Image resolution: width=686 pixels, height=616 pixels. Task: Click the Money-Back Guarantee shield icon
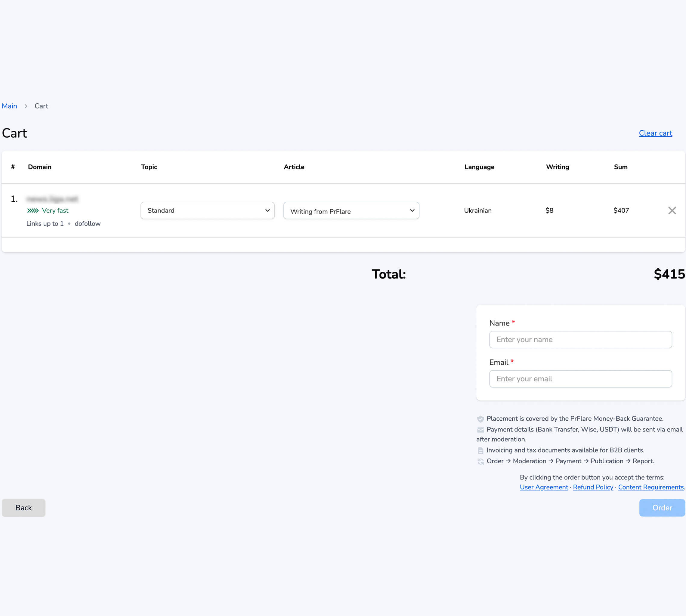click(x=480, y=419)
